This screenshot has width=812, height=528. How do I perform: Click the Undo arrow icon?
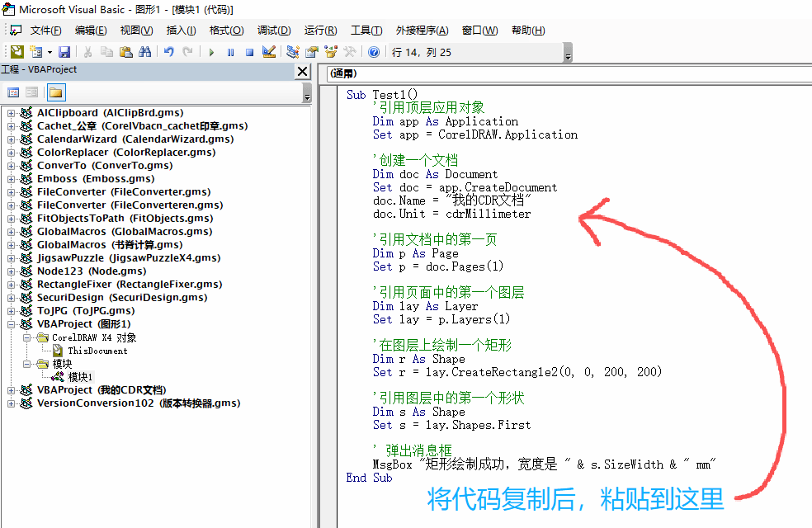click(x=168, y=52)
